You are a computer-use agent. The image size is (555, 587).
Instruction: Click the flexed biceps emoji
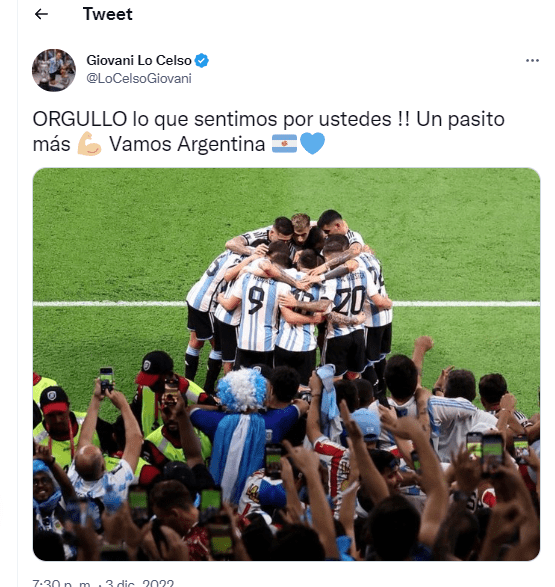(89, 144)
